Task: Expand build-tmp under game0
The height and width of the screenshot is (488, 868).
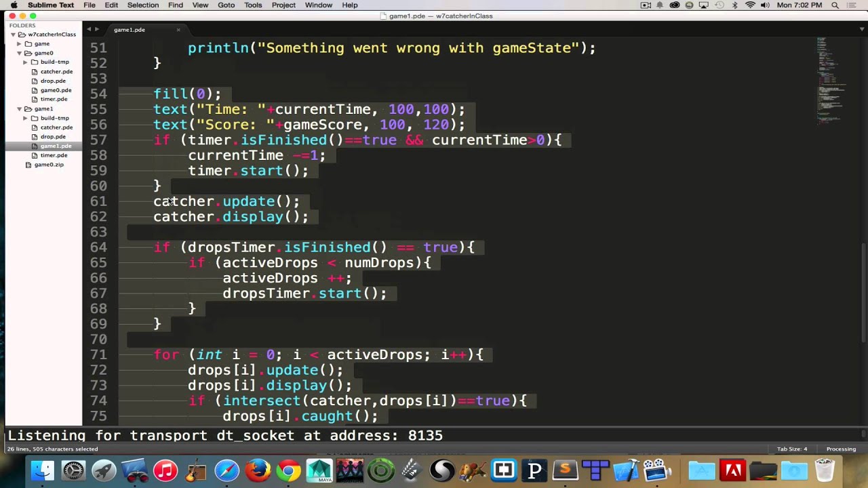Action: 26,62
